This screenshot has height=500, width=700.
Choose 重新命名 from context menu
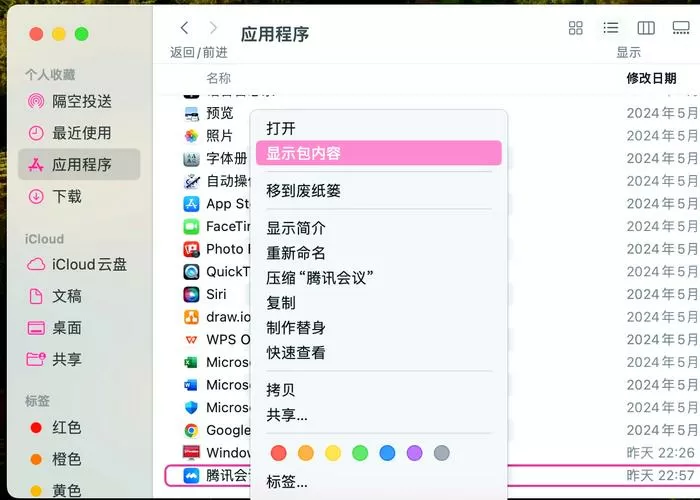click(379, 253)
